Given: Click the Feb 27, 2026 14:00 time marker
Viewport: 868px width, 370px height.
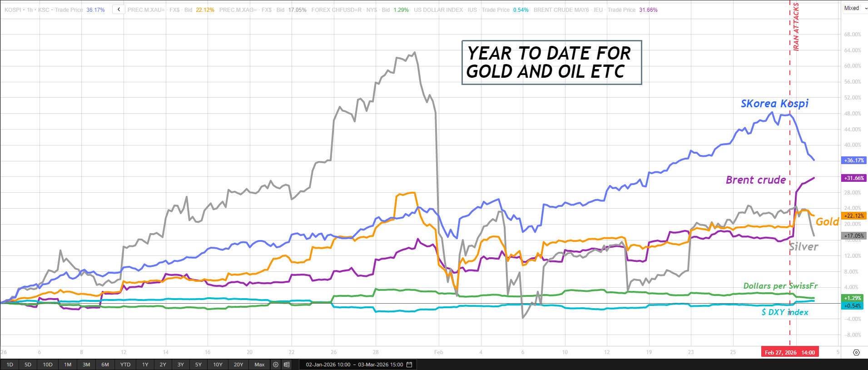Looking at the screenshot, I should coord(789,352).
